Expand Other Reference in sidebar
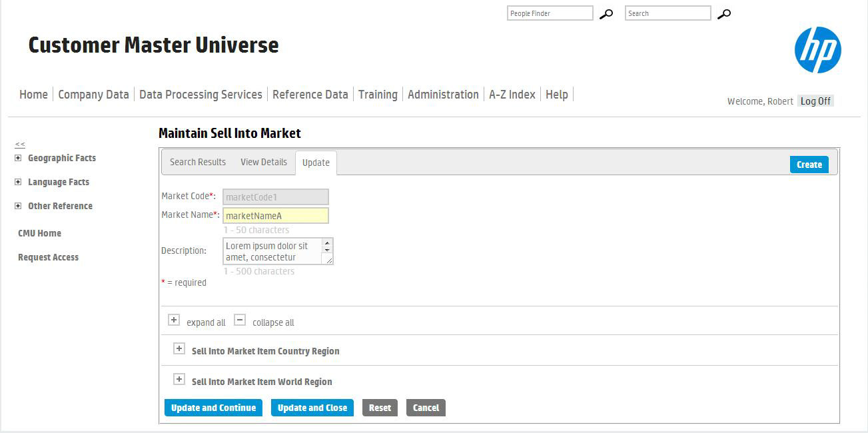This screenshot has height=433, width=868. [18, 206]
